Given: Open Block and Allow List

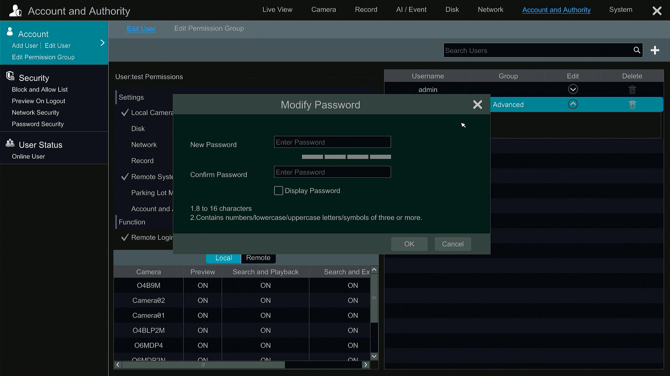Looking at the screenshot, I should click(40, 90).
